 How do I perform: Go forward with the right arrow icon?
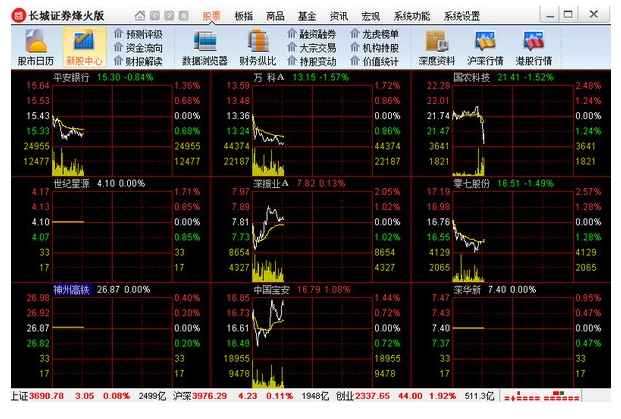[x=169, y=16]
